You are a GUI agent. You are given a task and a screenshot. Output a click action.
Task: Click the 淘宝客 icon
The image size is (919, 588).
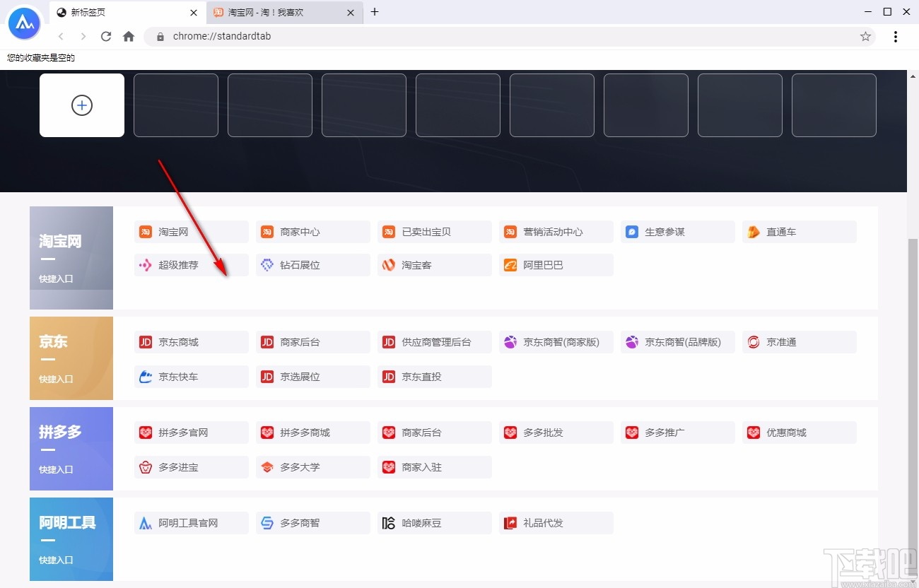[x=389, y=265]
